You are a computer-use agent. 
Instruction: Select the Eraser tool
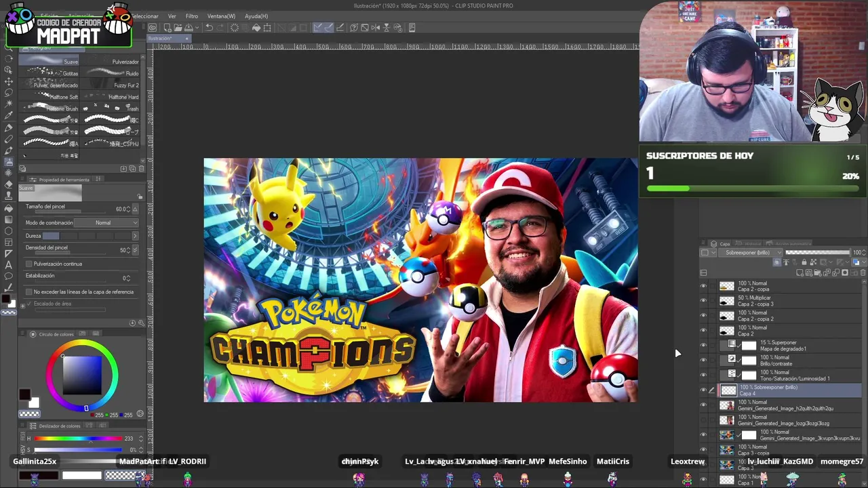tap(9, 184)
